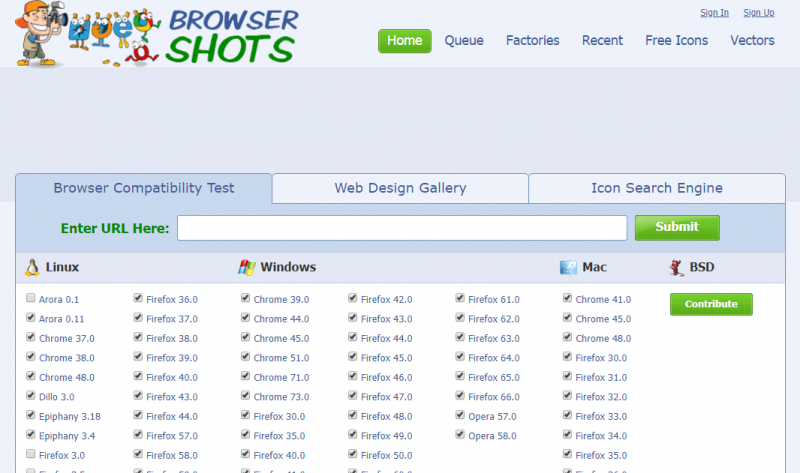This screenshot has width=800, height=473.
Task: Uncheck the Chrome 71.0 checkbox
Action: pyautogui.click(x=245, y=376)
